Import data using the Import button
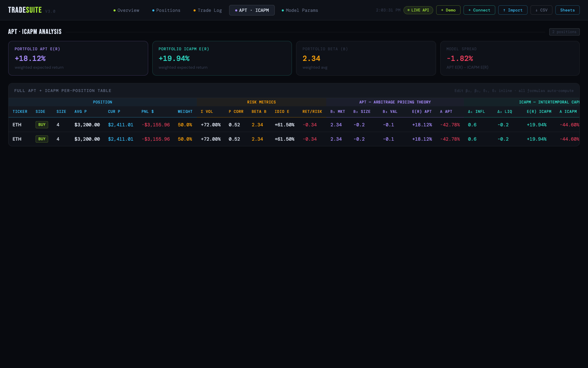This screenshot has width=588, height=368. click(513, 10)
